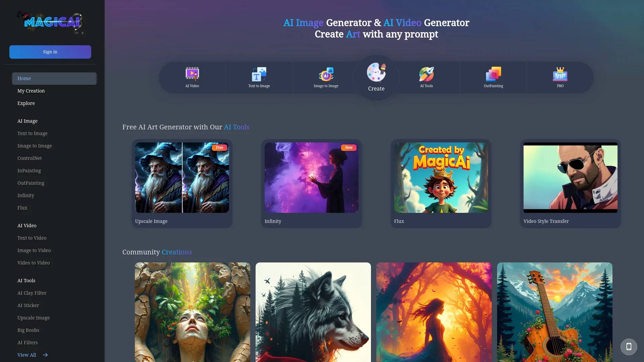This screenshot has height=362, width=644.
Task: Open the PRO VIP crown icon
Action: point(560,74)
